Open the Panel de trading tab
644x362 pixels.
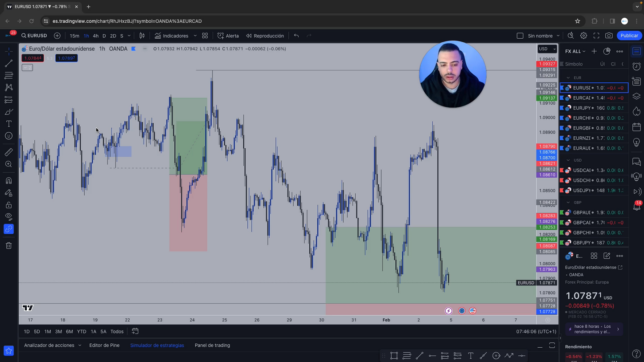212,345
